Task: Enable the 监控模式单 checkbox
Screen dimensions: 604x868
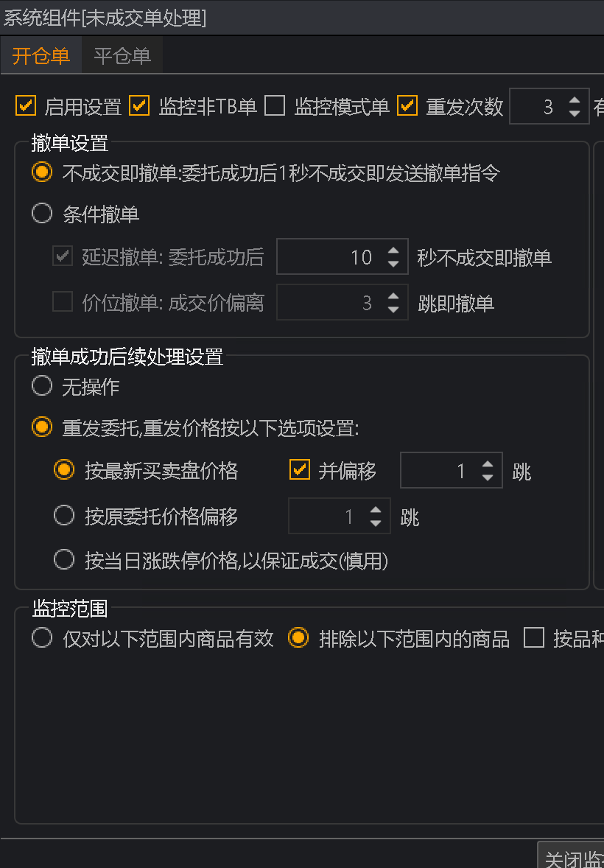Action: 275,106
